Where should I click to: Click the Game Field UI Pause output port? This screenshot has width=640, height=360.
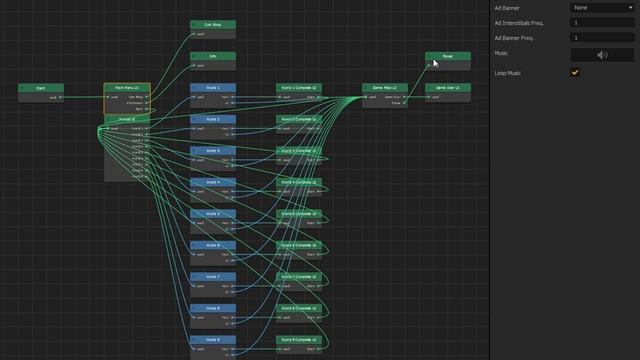404,103
